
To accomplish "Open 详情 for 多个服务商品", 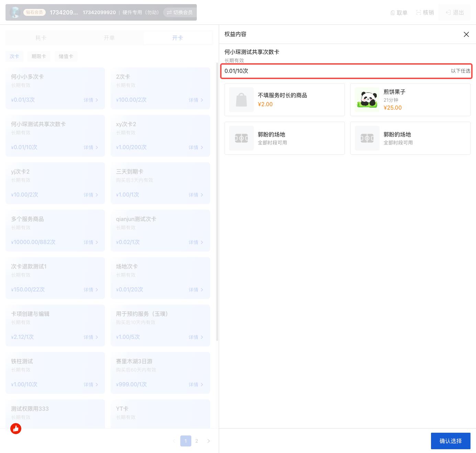I will [91, 242].
